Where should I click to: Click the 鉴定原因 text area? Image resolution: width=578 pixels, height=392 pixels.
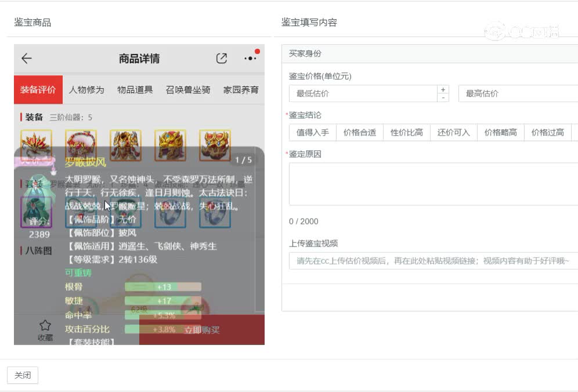[433, 184]
